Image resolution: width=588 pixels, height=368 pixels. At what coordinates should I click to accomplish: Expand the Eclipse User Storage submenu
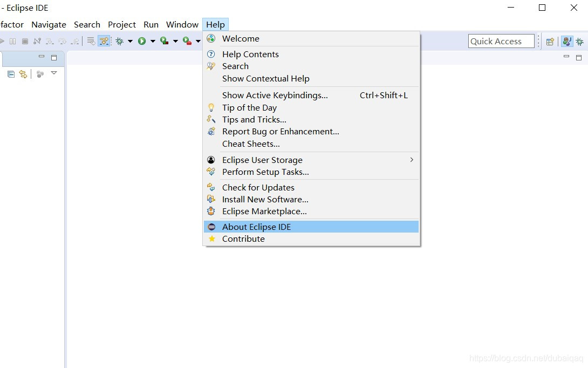point(311,160)
